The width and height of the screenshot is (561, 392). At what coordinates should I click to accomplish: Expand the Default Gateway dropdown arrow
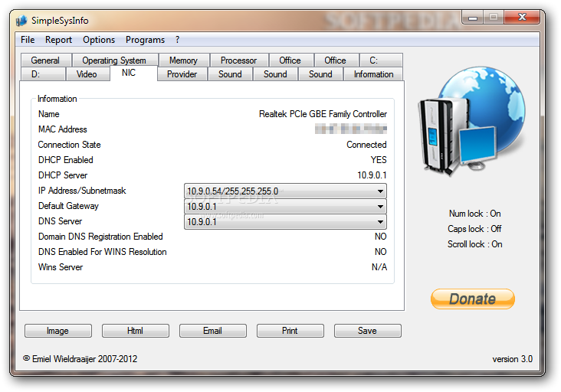tap(380, 207)
